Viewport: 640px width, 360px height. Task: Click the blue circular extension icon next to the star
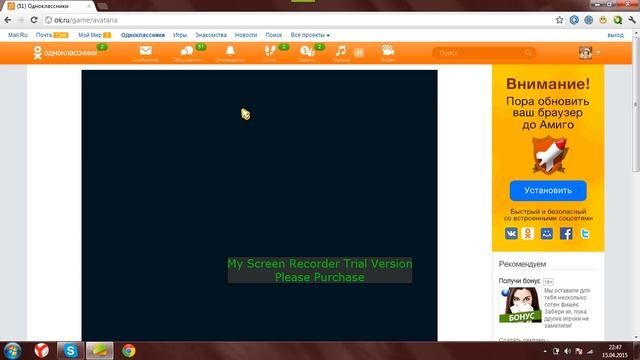click(574, 20)
